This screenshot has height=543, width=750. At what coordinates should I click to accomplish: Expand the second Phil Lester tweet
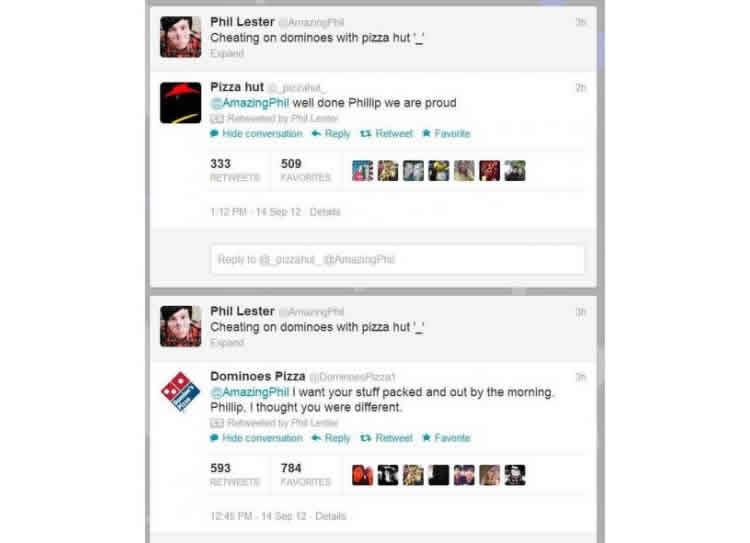[x=227, y=343]
